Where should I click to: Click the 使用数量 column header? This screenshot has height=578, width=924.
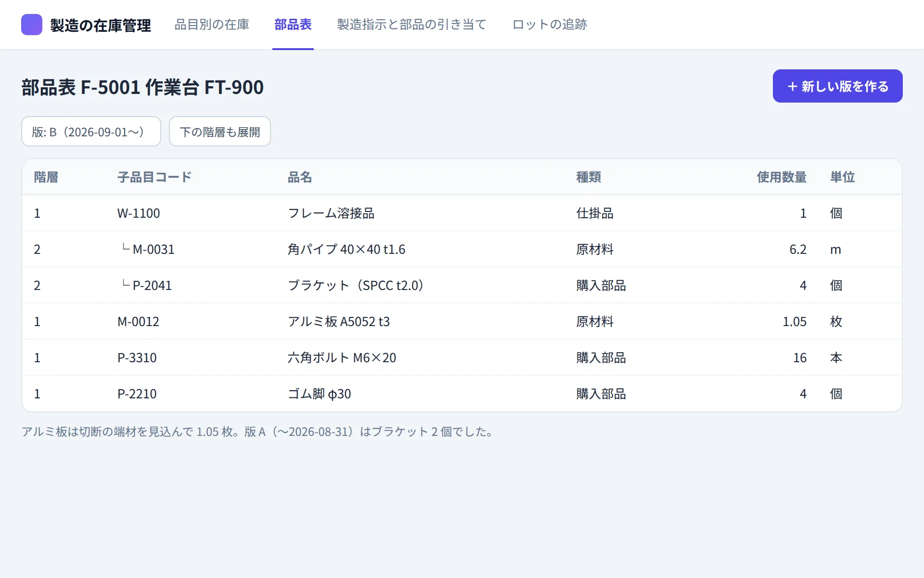(x=782, y=177)
